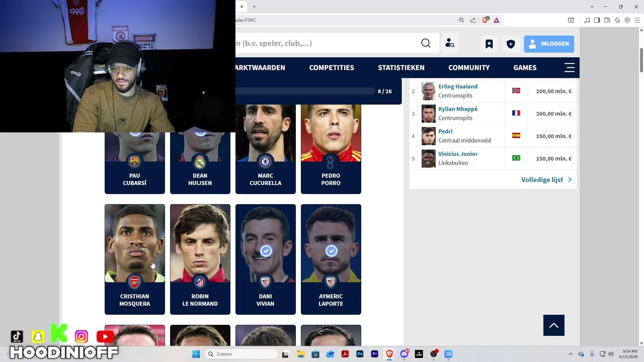Select the Robin Le Normand player card
Viewport: 644px width, 362px height.
point(200,259)
